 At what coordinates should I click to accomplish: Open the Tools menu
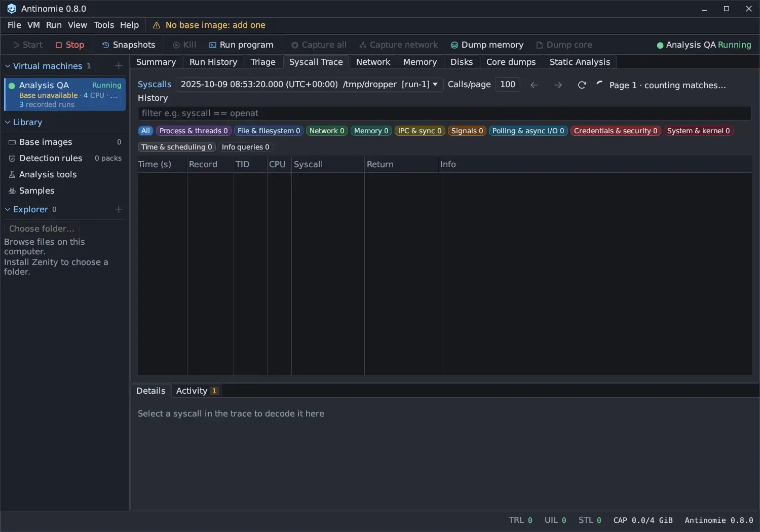point(104,25)
